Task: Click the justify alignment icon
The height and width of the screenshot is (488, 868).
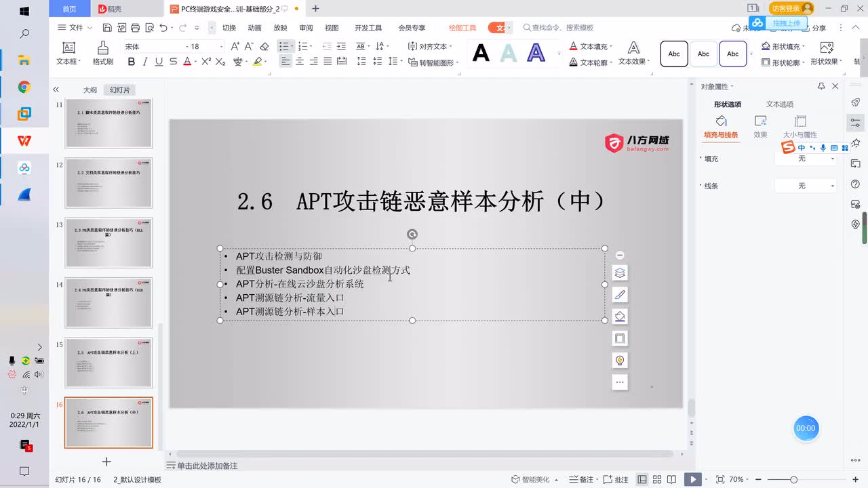Action: [328, 62]
